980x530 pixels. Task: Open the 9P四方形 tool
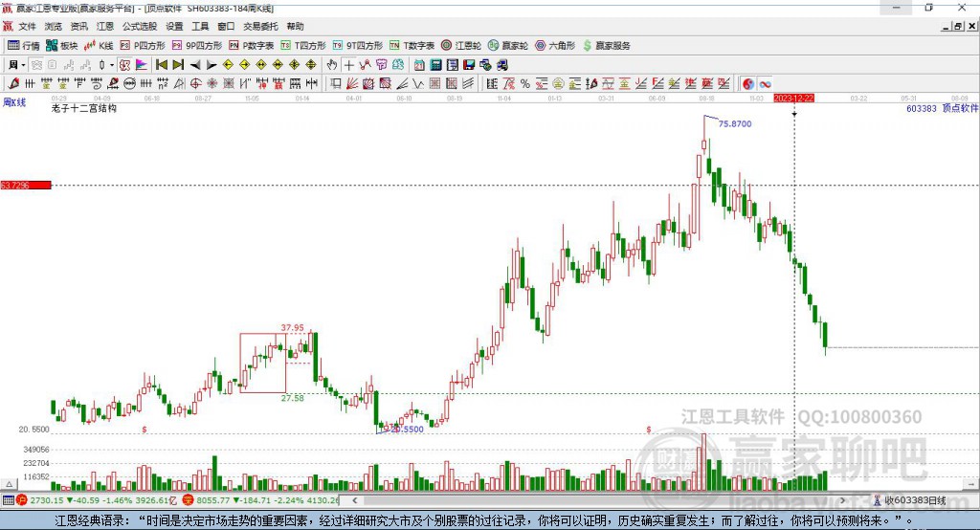coord(197,46)
